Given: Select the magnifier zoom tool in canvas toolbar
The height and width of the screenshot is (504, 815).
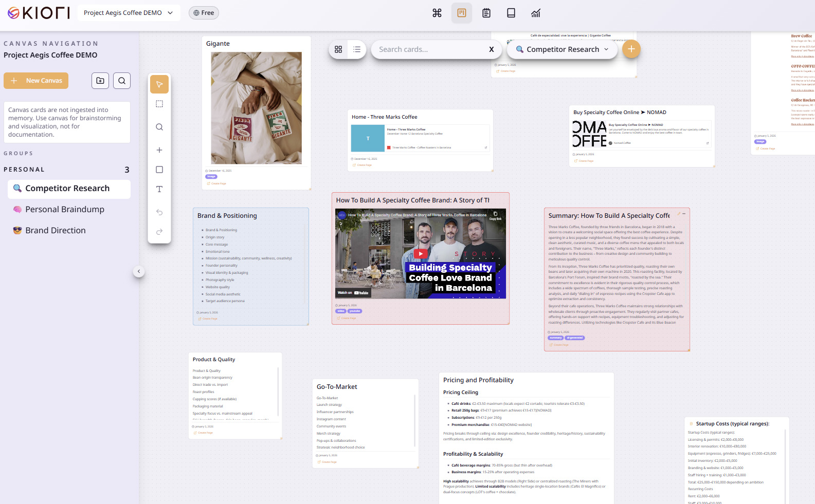Looking at the screenshot, I should point(159,127).
